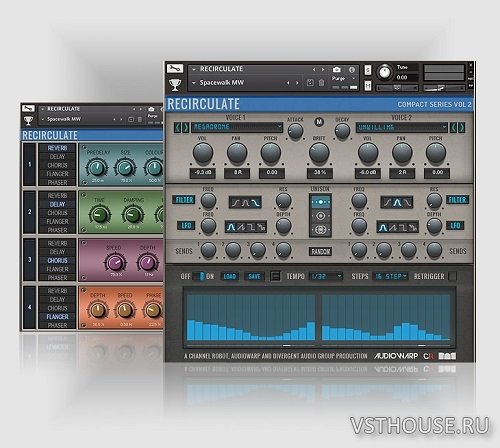Select Voice 1 band-pass filter shape icon
Image resolution: width=500 pixels, height=448 pixels.
(246, 202)
